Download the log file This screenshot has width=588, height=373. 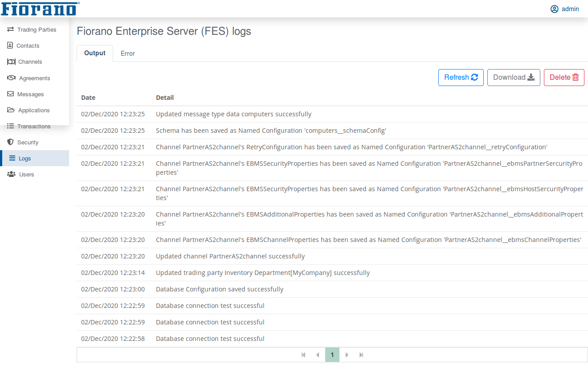(514, 77)
